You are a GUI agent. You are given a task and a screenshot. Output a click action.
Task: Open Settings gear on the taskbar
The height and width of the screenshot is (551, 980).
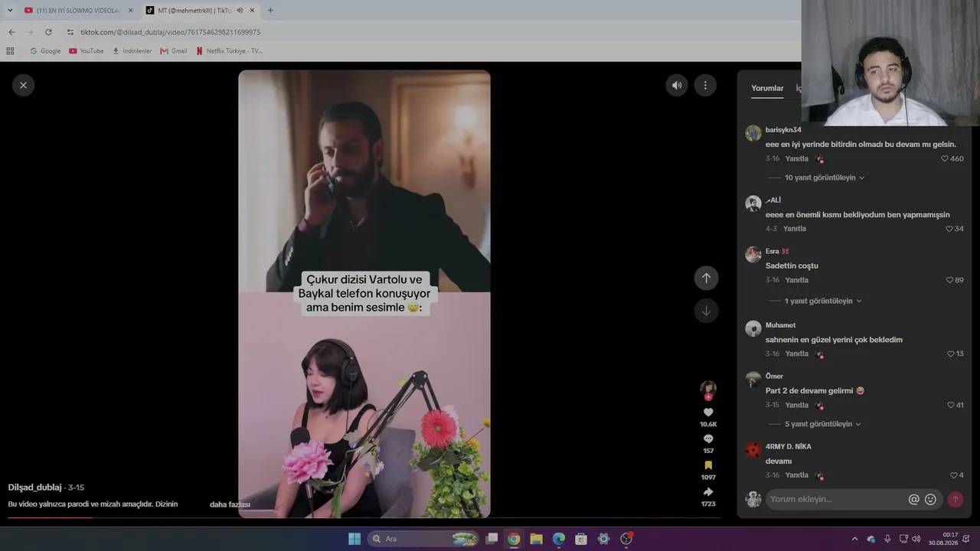[603, 539]
